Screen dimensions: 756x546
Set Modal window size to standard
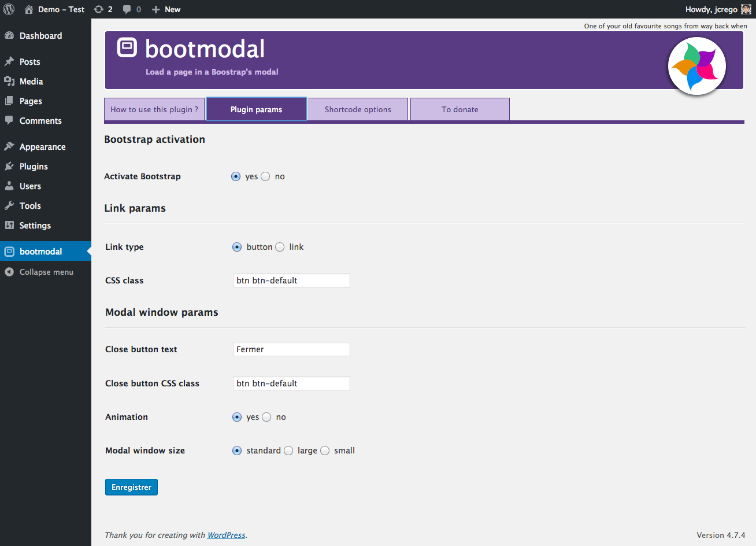(237, 451)
